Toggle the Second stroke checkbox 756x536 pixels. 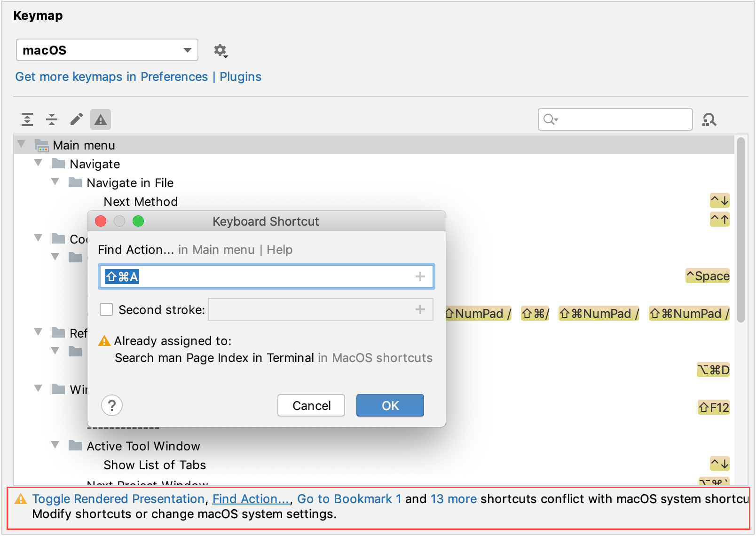[106, 309]
